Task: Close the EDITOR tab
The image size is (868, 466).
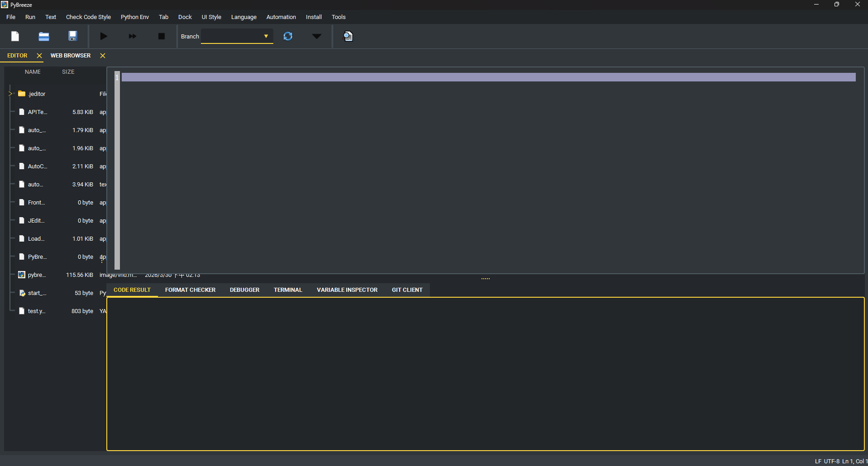Action: (x=39, y=56)
